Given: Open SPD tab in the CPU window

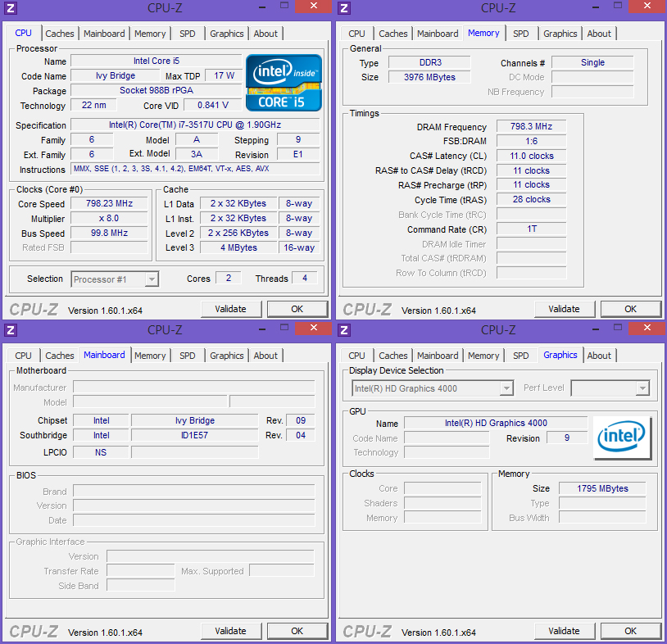Looking at the screenshot, I should click(188, 34).
